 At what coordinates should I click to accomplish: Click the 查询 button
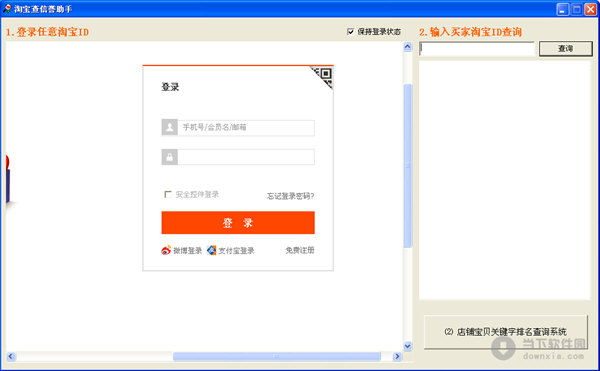tap(566, 49)
